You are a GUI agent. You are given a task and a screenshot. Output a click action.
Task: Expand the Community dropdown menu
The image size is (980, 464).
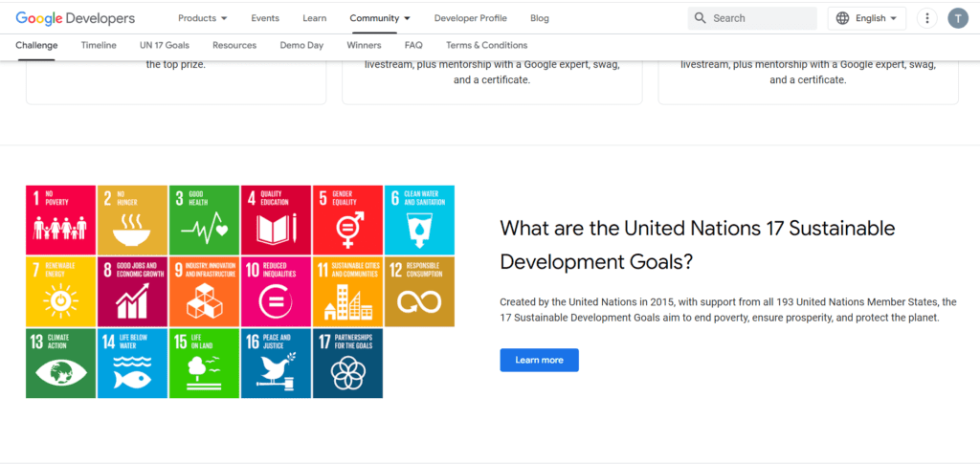[x=380, y=18]
